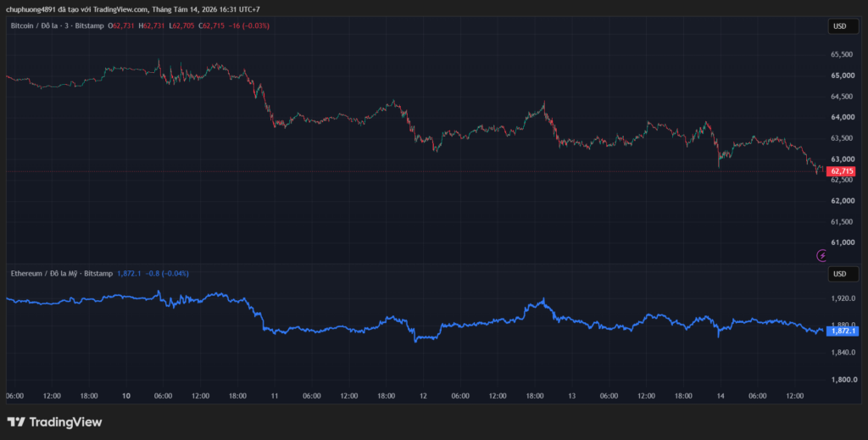Viewport: 868px width, 440px height.
Task: Click the 61,000 price axis label
Action: [842, 242]
